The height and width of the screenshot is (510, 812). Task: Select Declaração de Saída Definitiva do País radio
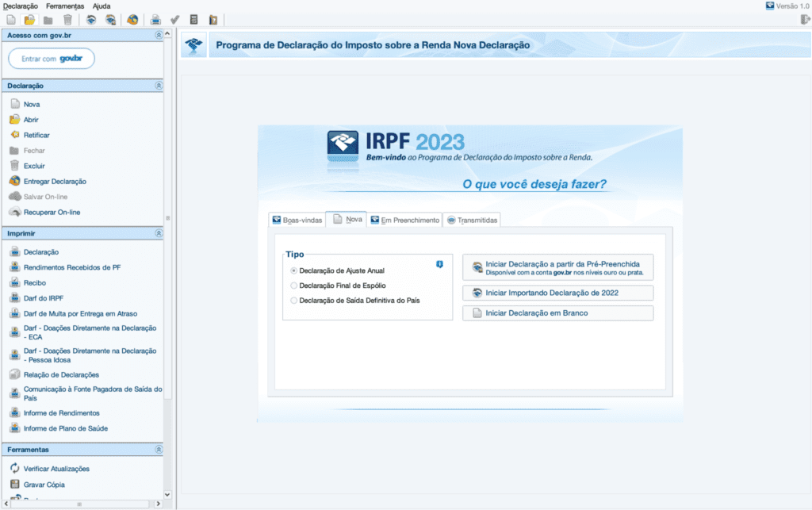293,301
